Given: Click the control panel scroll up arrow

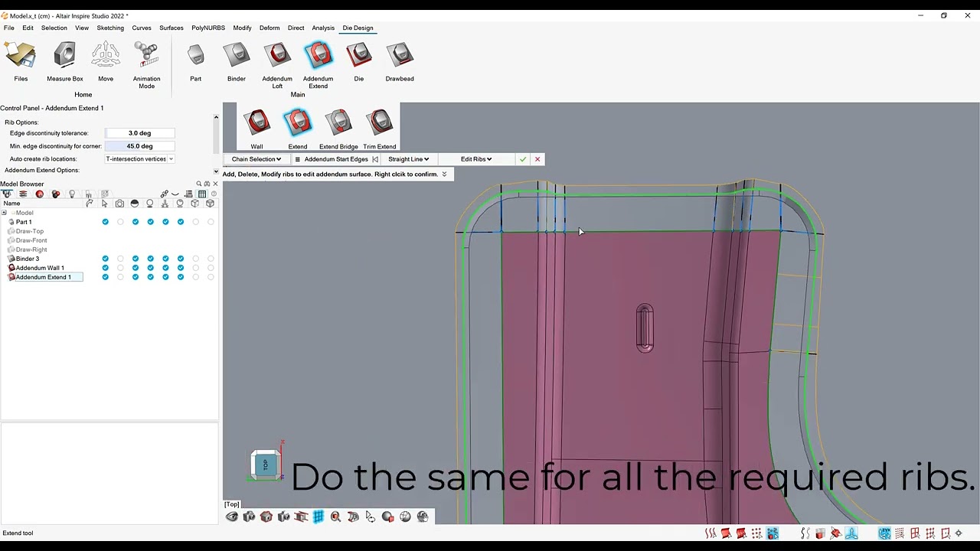Looking at the screenshot, I should click(x=216, y=117).
